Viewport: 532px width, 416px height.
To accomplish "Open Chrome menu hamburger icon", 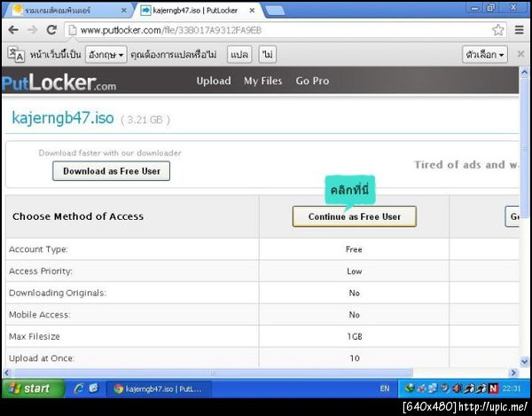I will pos(519,30).
